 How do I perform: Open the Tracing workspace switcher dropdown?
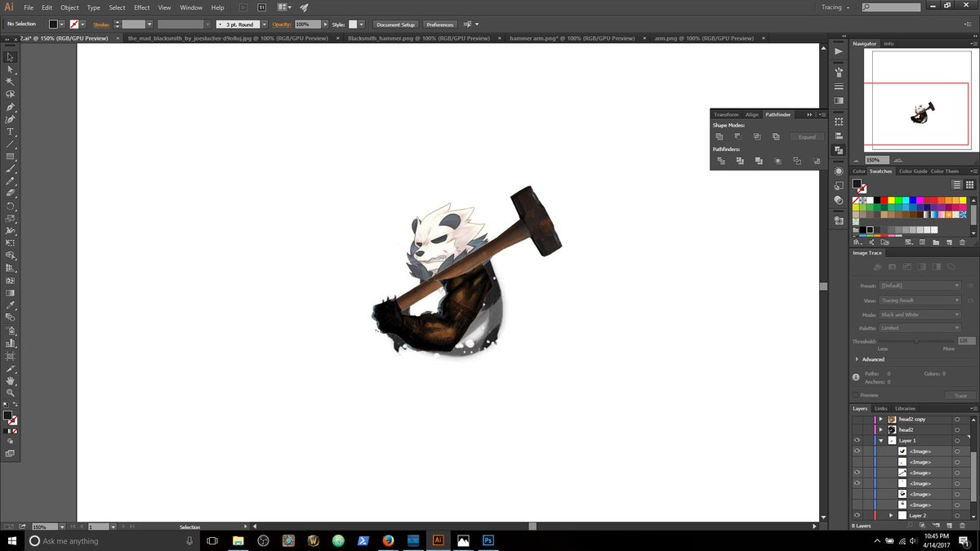coord(835,7)
